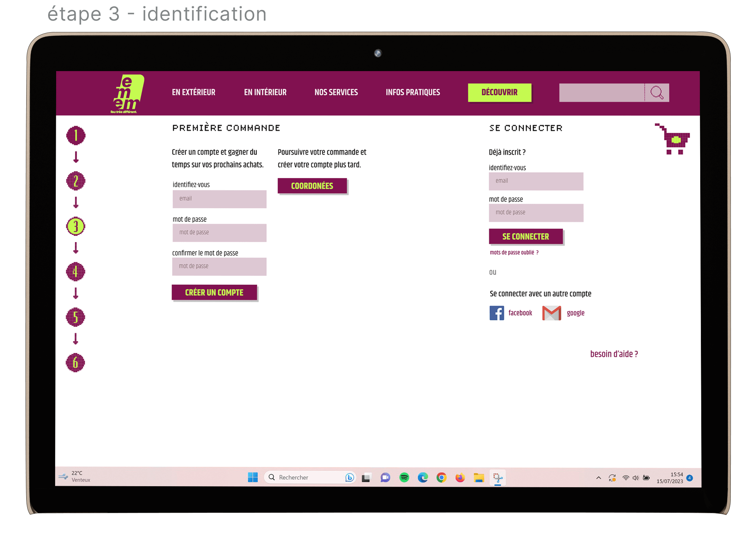Open the INFOS PRATIQUES menu
This screenshot has height=541, width=756.
(413, 92)
